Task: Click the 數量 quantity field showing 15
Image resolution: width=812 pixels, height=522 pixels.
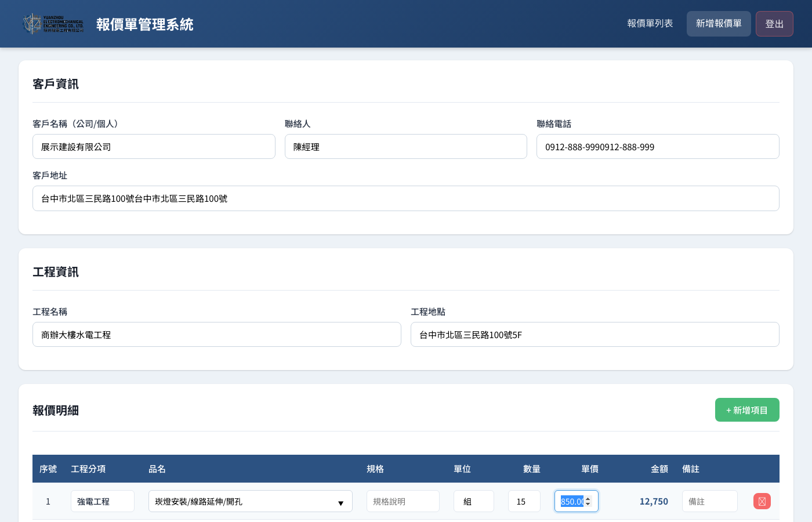Action: tap(524, 501)
